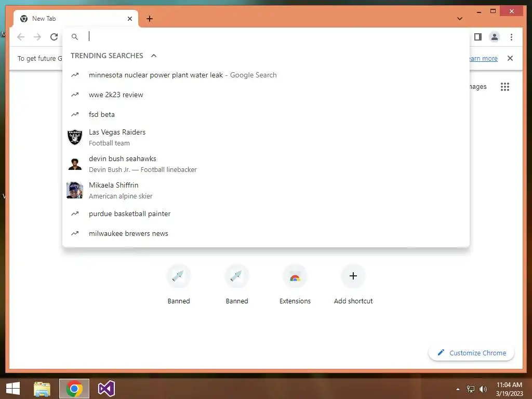This screenshot has height=399, width=532.
Task: Select fsd beta suggestion
Action: click(x=266, y=114)
